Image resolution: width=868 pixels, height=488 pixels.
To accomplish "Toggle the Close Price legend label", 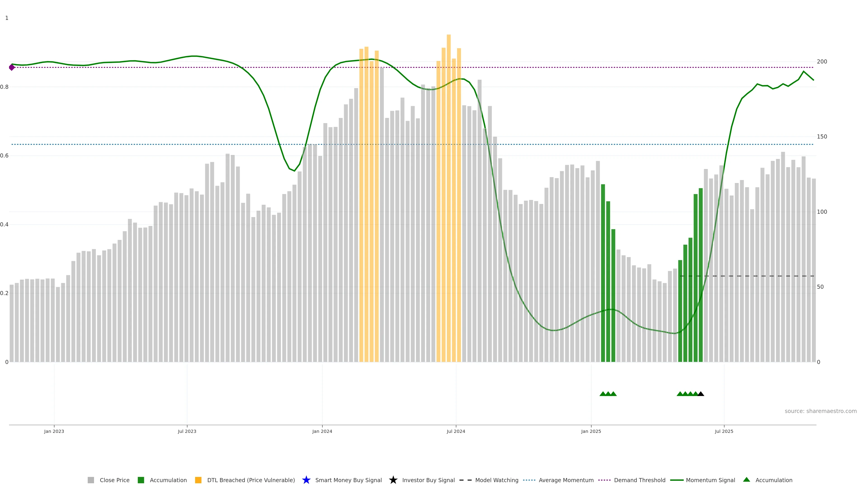I will click(x=115, y=480).
